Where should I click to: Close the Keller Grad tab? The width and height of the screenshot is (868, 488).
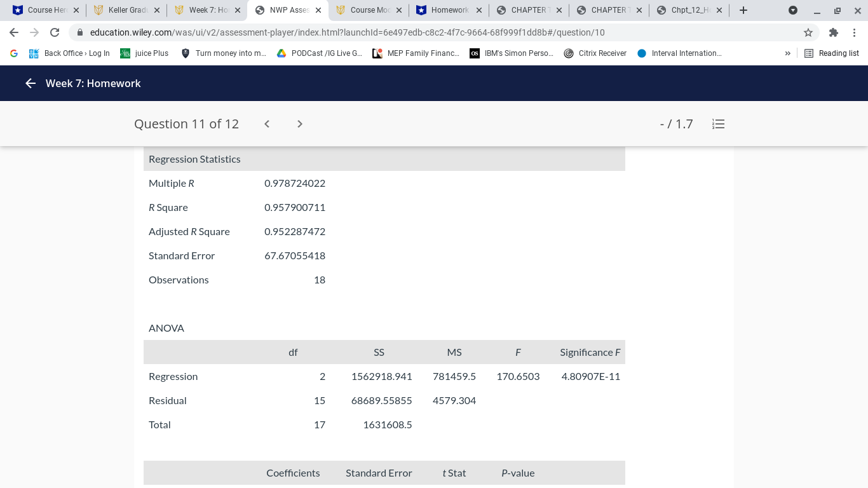[157, 10]
